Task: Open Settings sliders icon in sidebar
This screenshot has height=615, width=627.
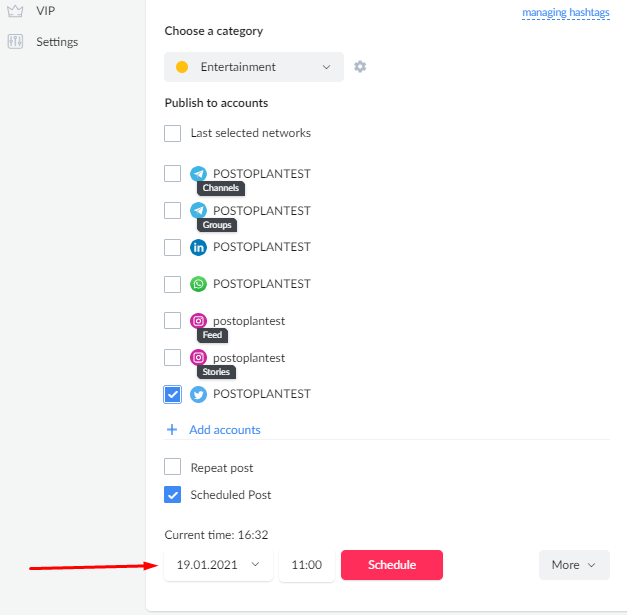Action: (x=15, y=42)
